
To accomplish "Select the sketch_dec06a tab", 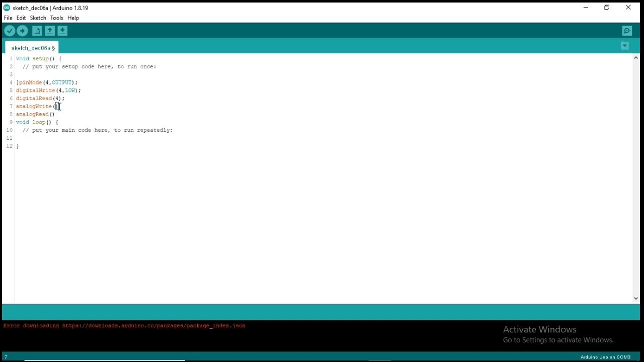I will tap(32, 48).
